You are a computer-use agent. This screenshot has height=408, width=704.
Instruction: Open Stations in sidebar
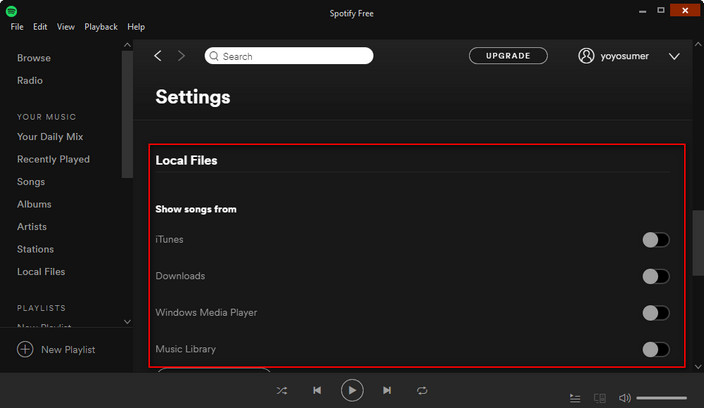(35, 249)
